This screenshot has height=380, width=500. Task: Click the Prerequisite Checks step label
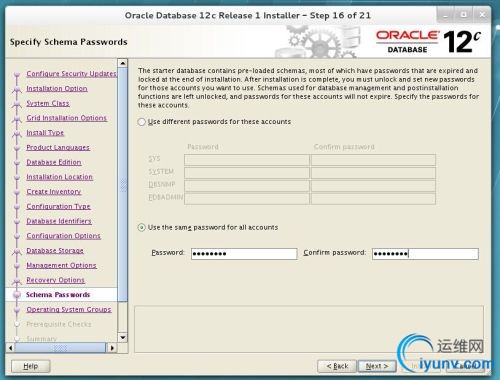tap(59, 324)
